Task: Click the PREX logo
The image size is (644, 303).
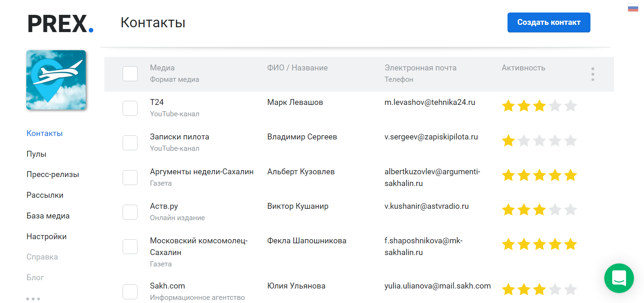Action: point(60,24)
